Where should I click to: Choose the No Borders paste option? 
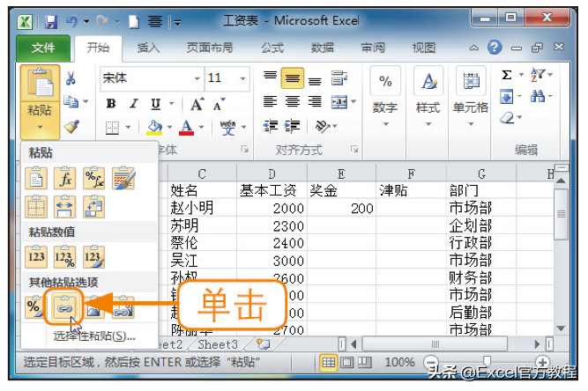coord(36,207)
